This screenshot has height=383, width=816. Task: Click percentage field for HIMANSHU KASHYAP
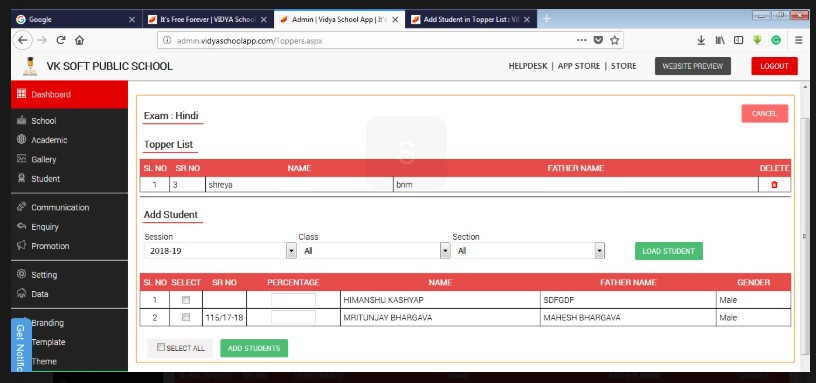294,300
